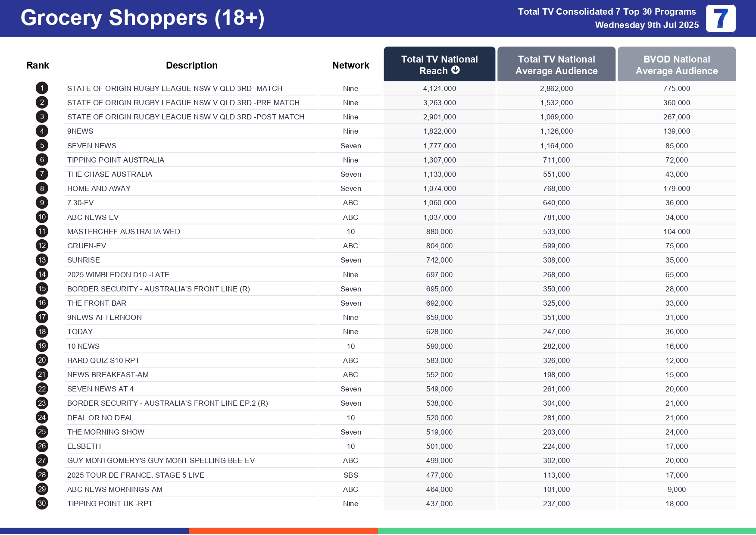
Task: Click the green footer color bar
Action: click(x=566, y=531)
